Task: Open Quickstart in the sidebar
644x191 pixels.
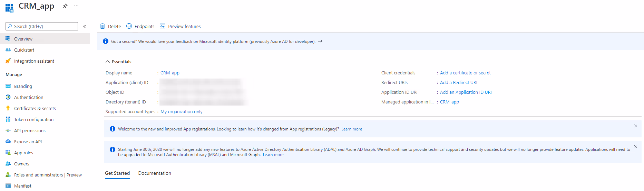Action: click(24, 50)
